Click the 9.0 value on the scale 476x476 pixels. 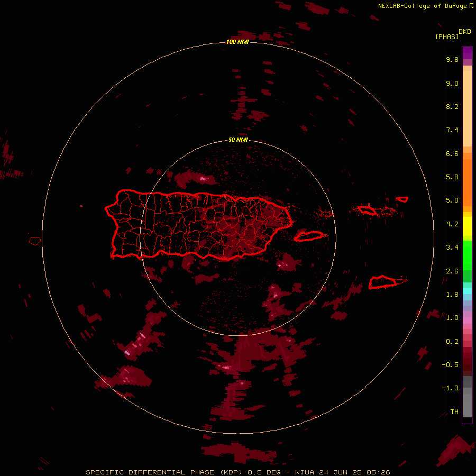(x=452, y=83)
